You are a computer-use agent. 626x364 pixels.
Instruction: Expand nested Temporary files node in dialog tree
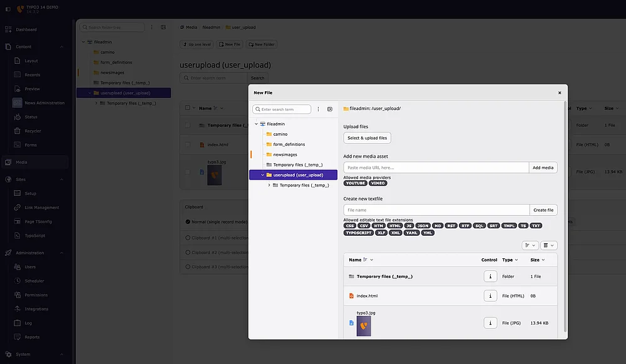(x=269, y=185)
